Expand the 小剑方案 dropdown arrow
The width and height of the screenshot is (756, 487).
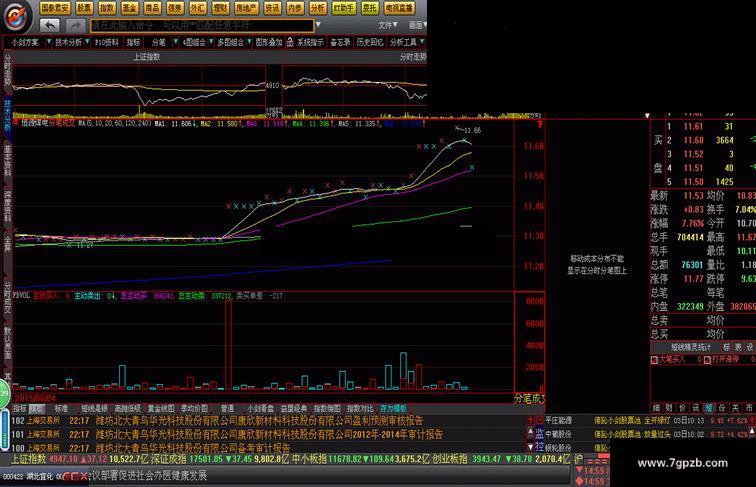48,42
